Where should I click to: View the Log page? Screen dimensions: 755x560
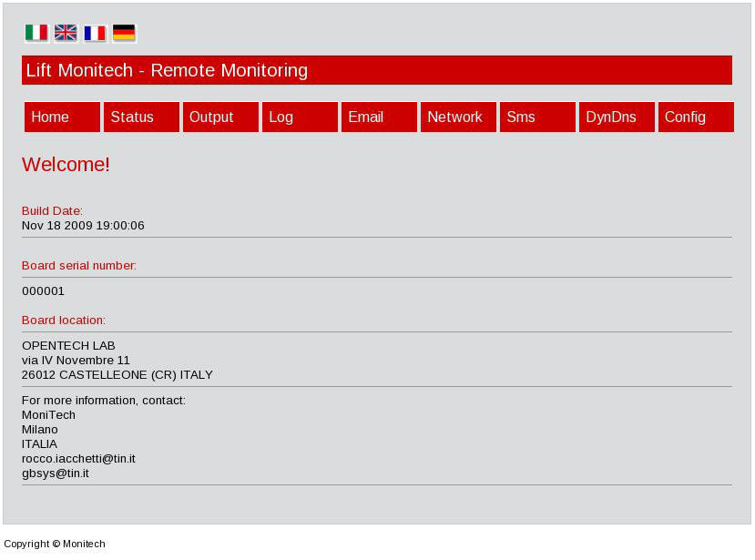pos(300,117)
